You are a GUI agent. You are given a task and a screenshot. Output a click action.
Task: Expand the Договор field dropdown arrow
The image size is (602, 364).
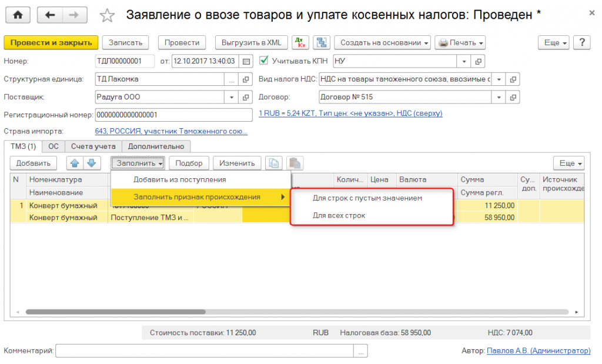pos(499,97)
